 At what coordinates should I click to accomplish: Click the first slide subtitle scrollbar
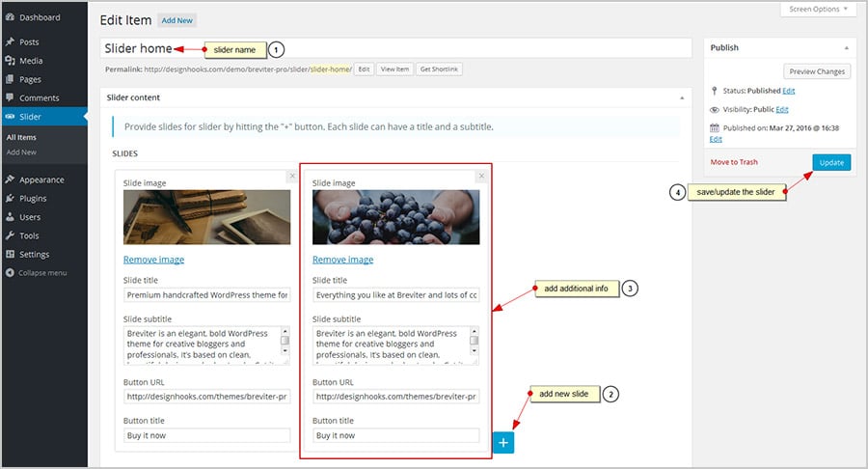coord(285,345)
